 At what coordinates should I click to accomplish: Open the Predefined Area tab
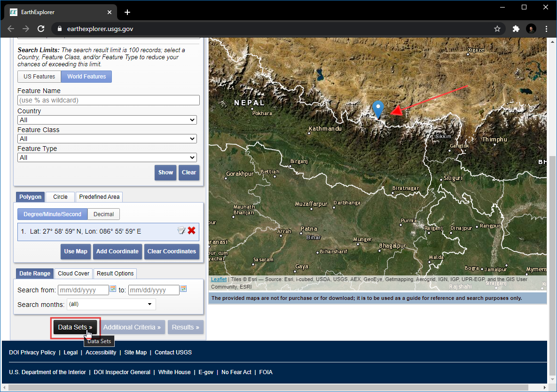[99, 197]
